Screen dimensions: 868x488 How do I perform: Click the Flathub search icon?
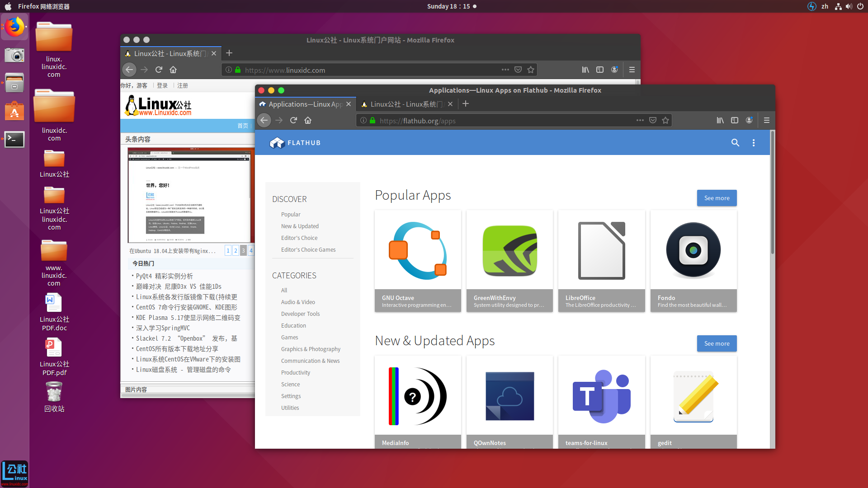click(x=735, y=143)
